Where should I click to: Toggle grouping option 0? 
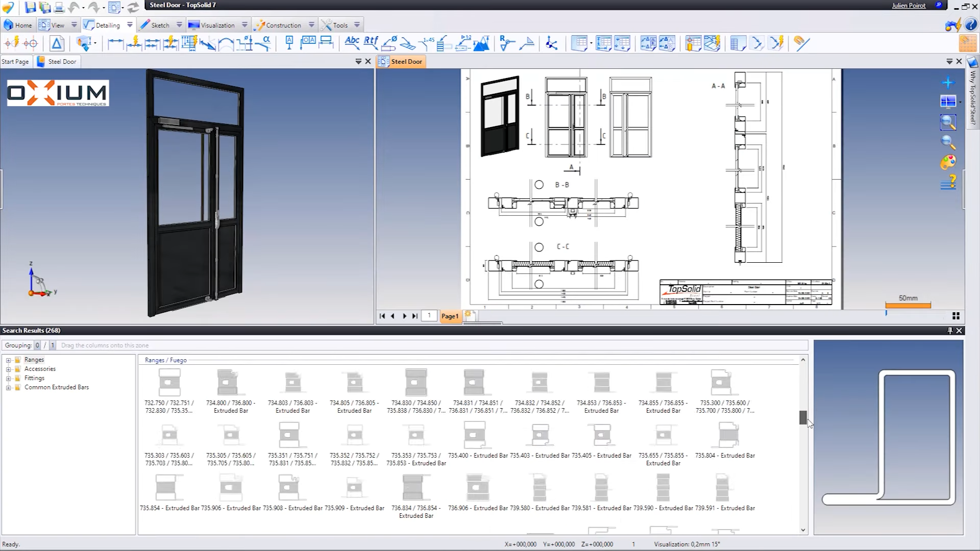click(37, 345)
